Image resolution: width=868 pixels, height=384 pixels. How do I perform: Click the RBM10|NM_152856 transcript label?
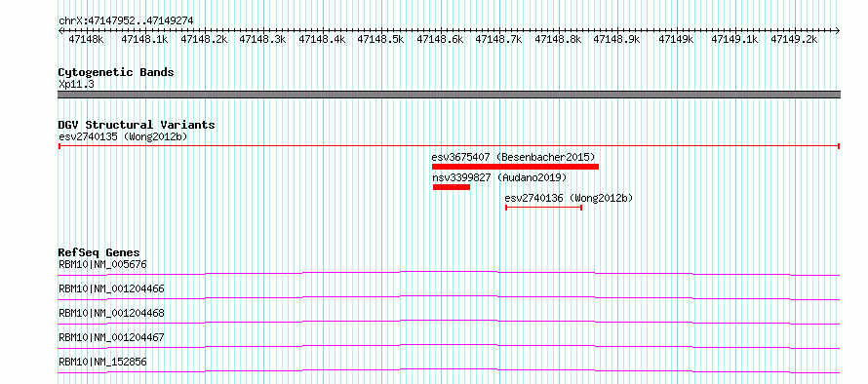(x=102, y=363)
